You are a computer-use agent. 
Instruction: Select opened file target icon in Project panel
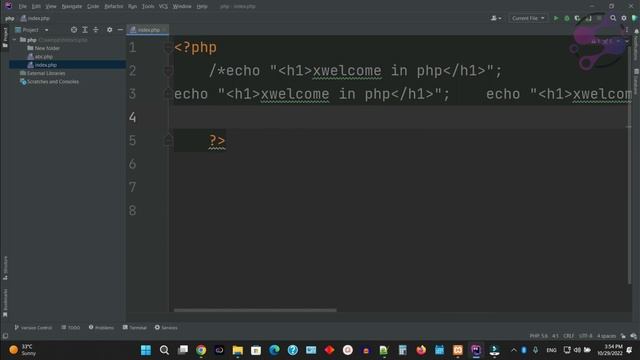pos(73,30)
